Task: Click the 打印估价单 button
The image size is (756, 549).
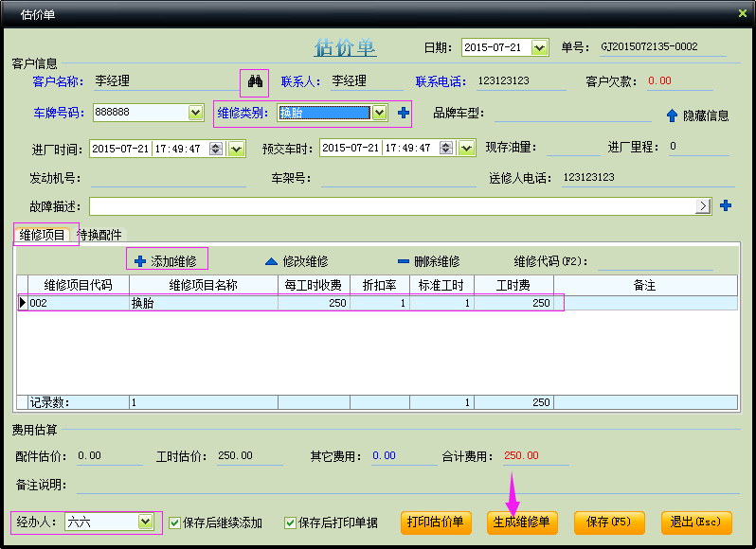Action: (436, 522)
